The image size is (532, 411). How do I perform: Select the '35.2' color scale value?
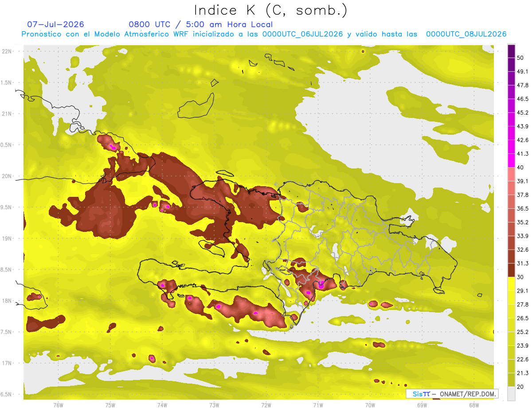pyautogui.click(x=522, y=222)
